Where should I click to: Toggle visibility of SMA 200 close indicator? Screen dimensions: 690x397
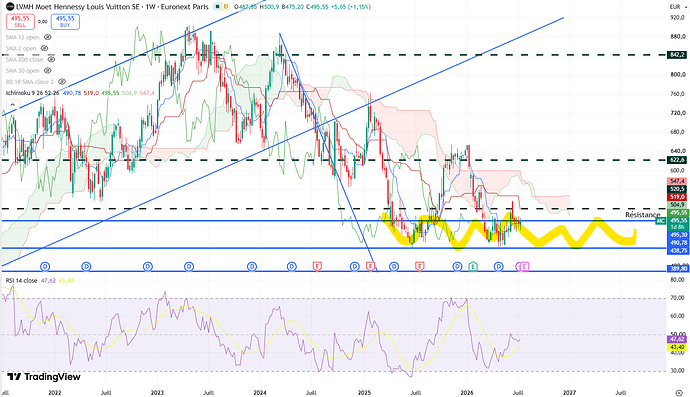(51, 59)
